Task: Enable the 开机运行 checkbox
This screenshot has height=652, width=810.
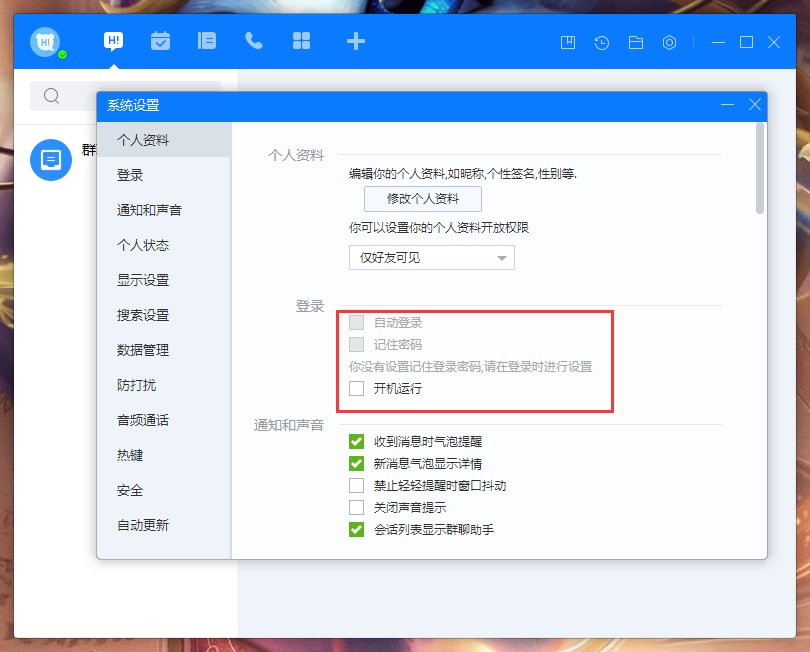Action: tap(356, 390)
